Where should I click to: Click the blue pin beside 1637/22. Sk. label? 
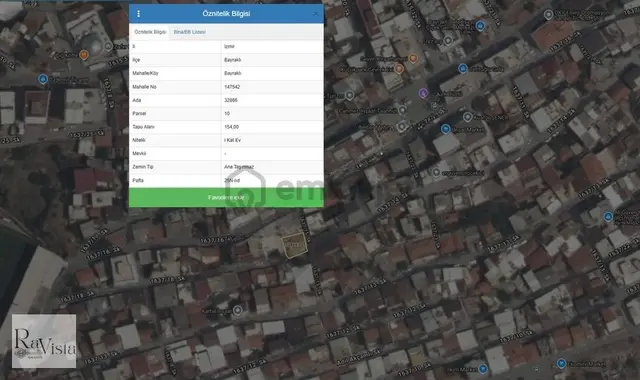(608, 216)
